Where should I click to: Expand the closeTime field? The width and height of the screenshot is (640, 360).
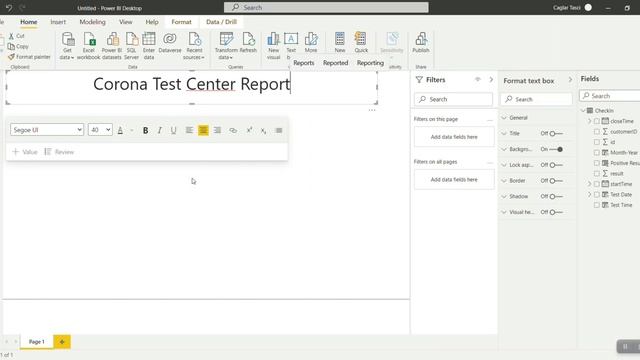(x=589, y=121)
